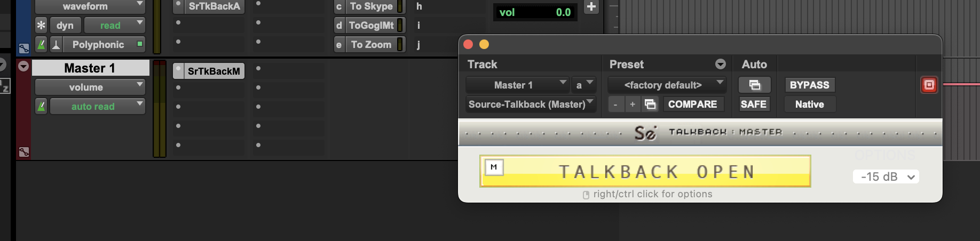Toggle BYPASS on the Talkback plugin
The height and width of the screenshot is (241, 980).
coord(809,85)
